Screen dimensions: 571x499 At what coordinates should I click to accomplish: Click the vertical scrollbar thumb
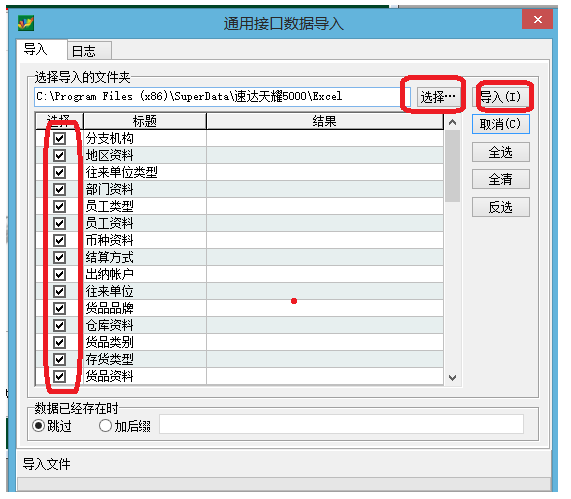[x=452, y=166]
